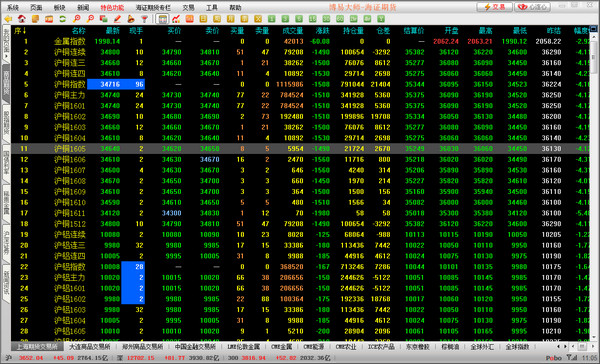Click the yellow back arrow icon
600x364 pixels.
tap(8, 19)
